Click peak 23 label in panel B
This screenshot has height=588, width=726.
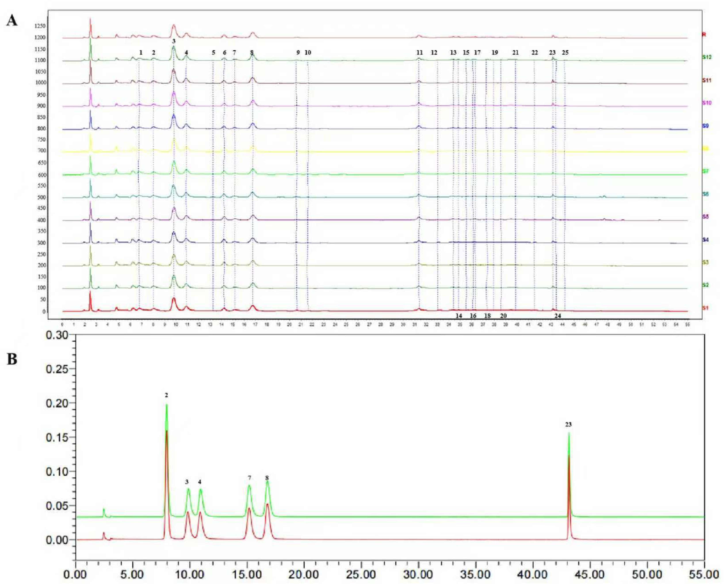pyautogui.click(x=568, y=425)
